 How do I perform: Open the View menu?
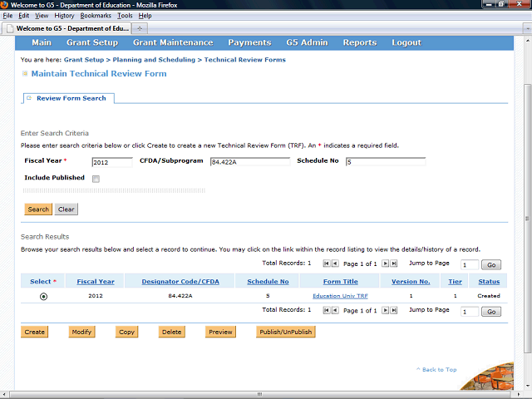point(42,16)
